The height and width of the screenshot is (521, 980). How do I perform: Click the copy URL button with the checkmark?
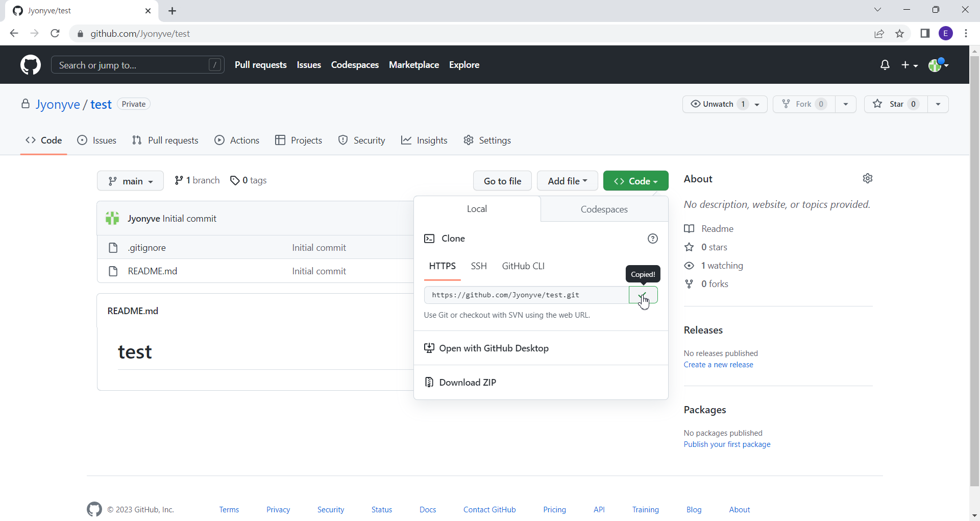(643, 295)
